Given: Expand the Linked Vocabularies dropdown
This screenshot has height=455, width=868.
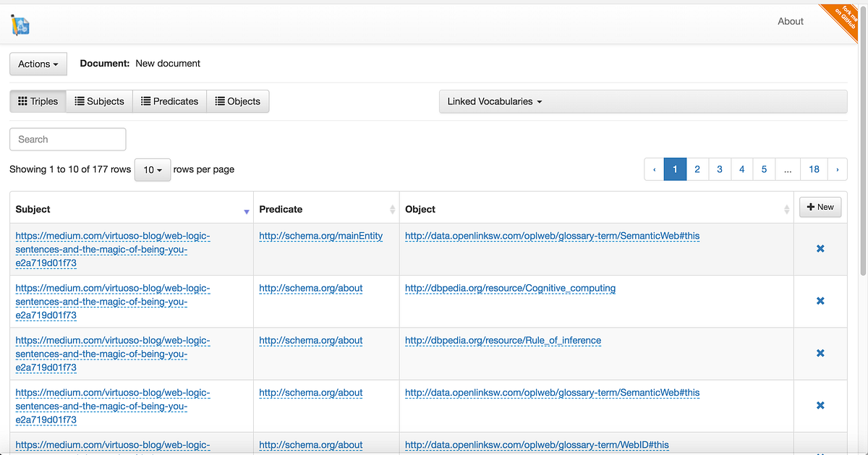Looking at the screenshot, I should click(493, 101).
